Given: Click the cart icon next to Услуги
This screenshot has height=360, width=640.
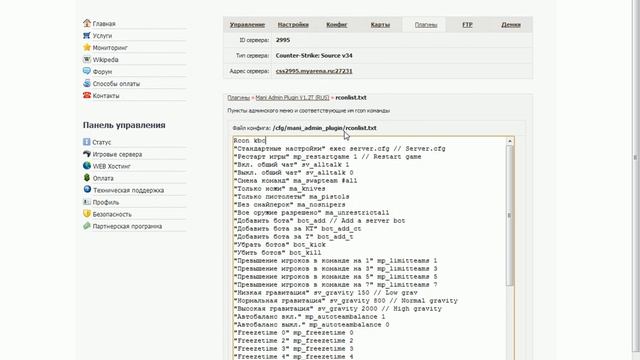Looking at the screenshot, I should coord(87,36).
